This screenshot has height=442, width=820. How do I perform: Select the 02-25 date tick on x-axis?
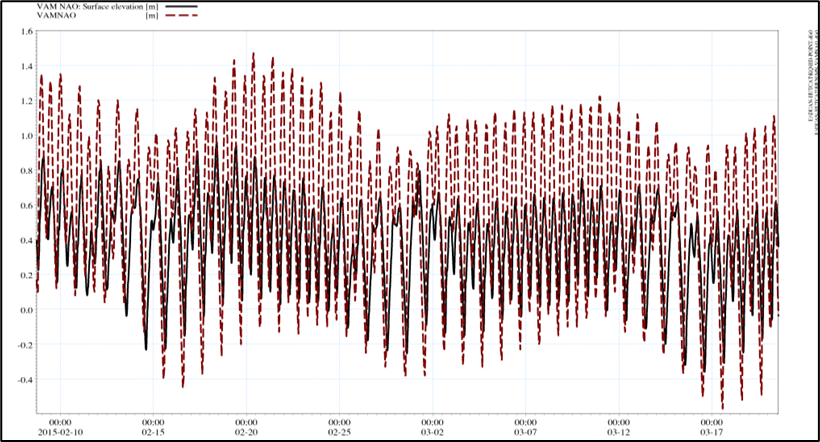[339, 432]
